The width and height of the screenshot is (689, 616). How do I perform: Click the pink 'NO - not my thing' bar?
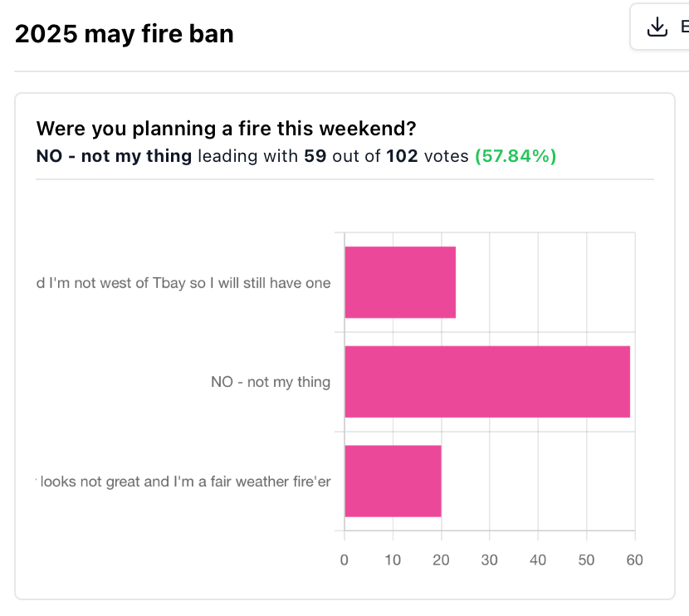pos(487,381)
